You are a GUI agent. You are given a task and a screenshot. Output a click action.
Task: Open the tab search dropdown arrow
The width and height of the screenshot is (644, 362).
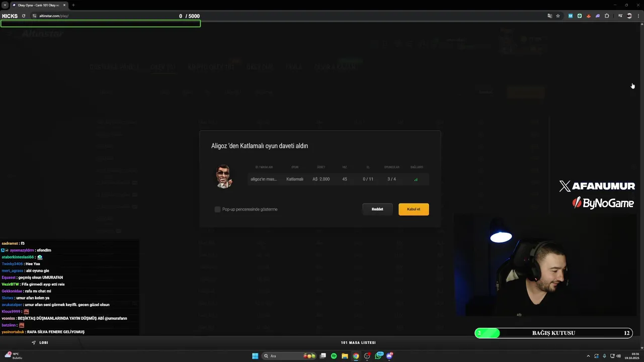(5, 5)
